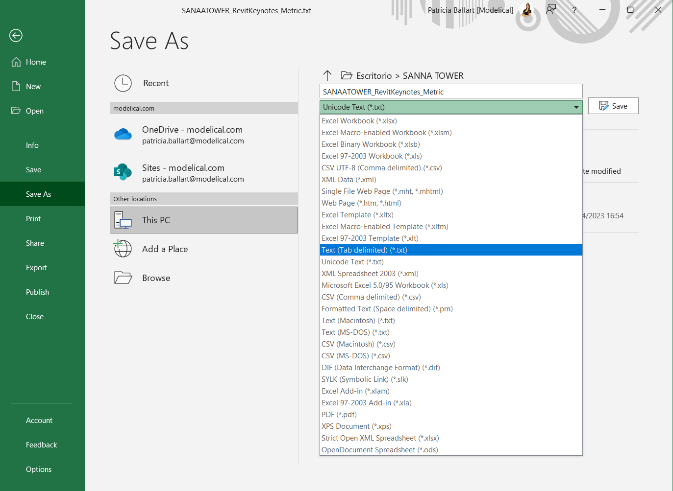
Task: Select CSV UTF-8 (Comma delimited) option
Action: click(x=451, y=168)
